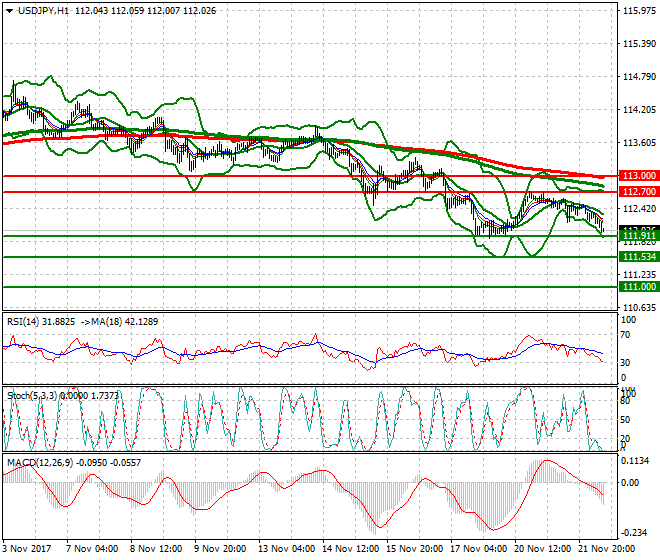Select the 20 Nov 12:00 time axis label

pos(542,549)
